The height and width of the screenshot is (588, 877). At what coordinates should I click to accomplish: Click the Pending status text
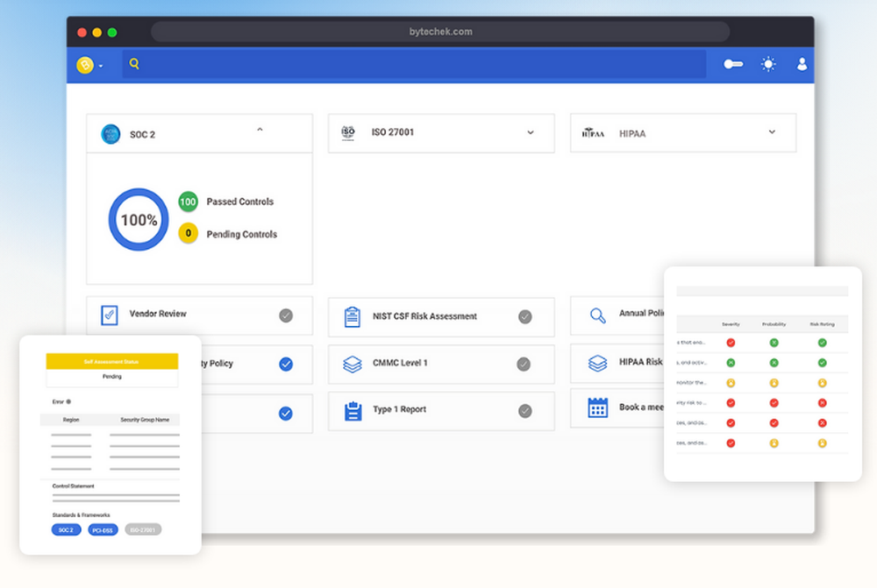(x=112, y=377)
